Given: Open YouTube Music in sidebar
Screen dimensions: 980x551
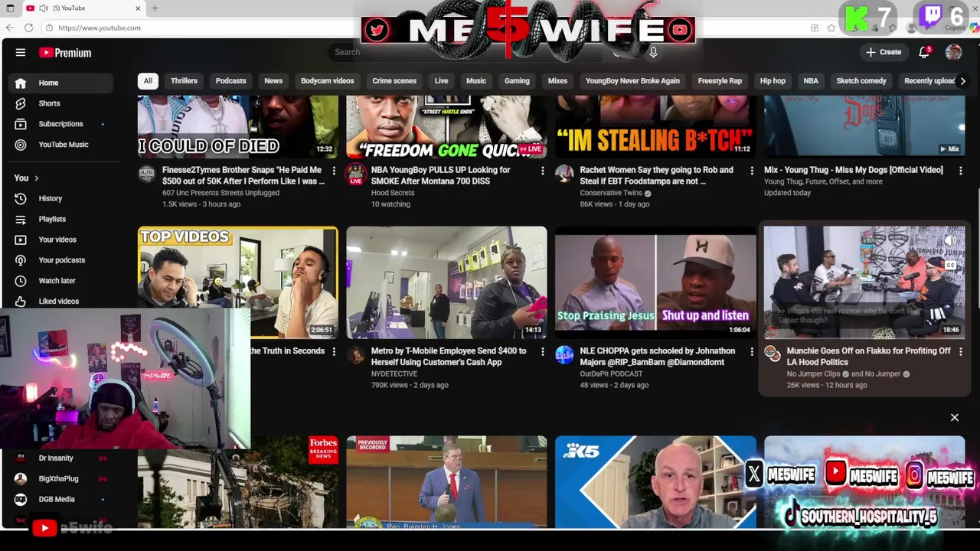Looking at the screenshot, I should 60,145.
